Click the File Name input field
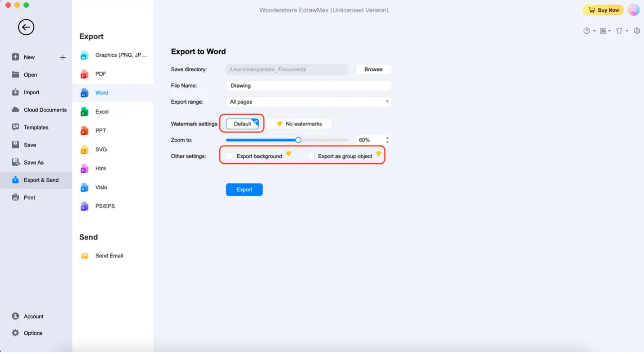644x354 pixels. 308,86
